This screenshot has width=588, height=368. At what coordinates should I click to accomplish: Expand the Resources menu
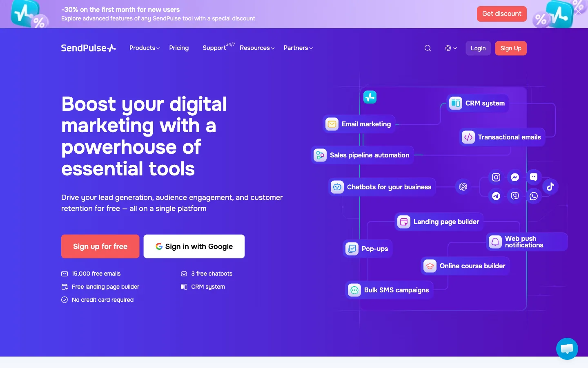click(x=257, y=48)
